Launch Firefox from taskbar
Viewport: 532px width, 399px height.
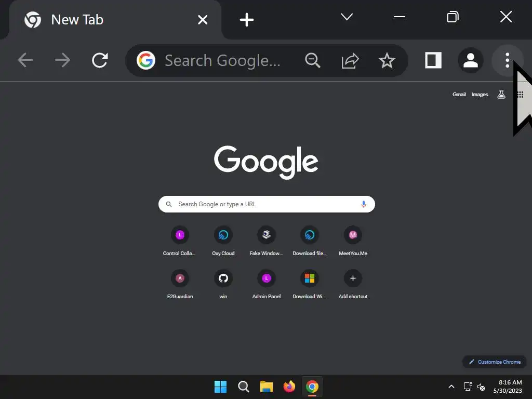[x=289, y=387]
